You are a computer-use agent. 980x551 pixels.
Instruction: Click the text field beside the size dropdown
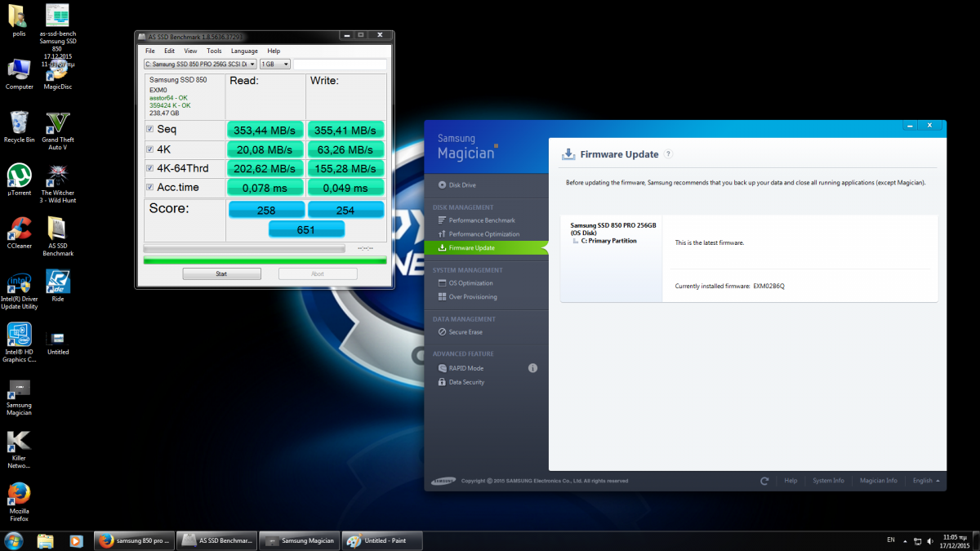point(340,64)
